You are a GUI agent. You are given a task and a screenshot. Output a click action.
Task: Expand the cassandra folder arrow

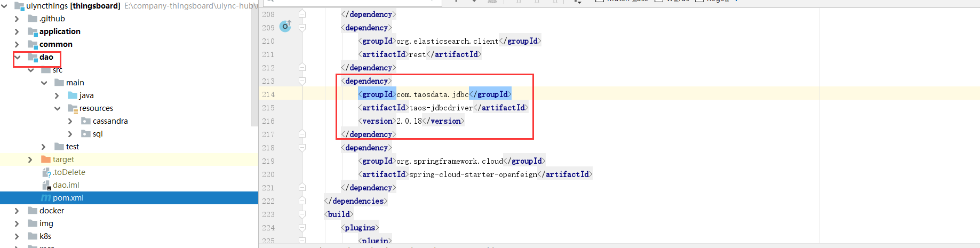tap(70, 121)
